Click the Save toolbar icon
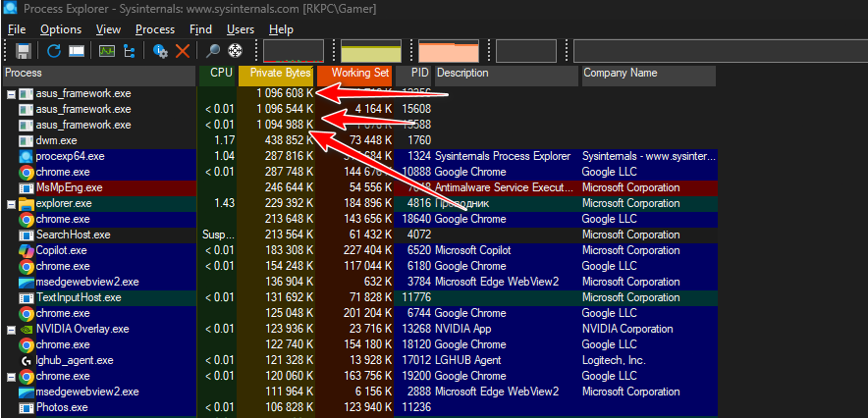 [24, 51]
